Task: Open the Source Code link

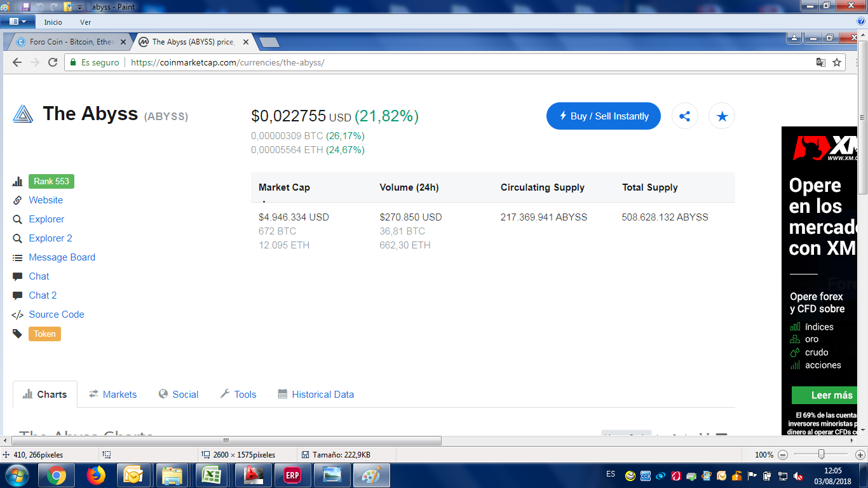Action: point(57,315)
